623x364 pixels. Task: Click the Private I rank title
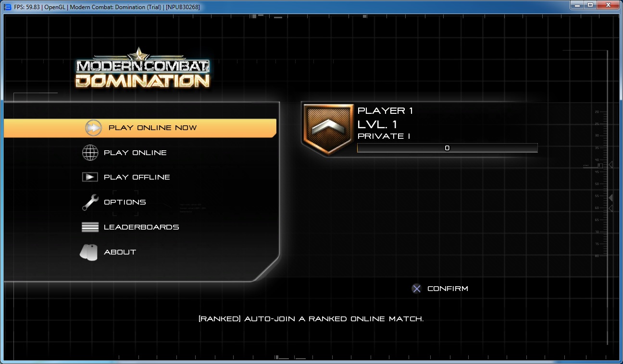point(384,136)
